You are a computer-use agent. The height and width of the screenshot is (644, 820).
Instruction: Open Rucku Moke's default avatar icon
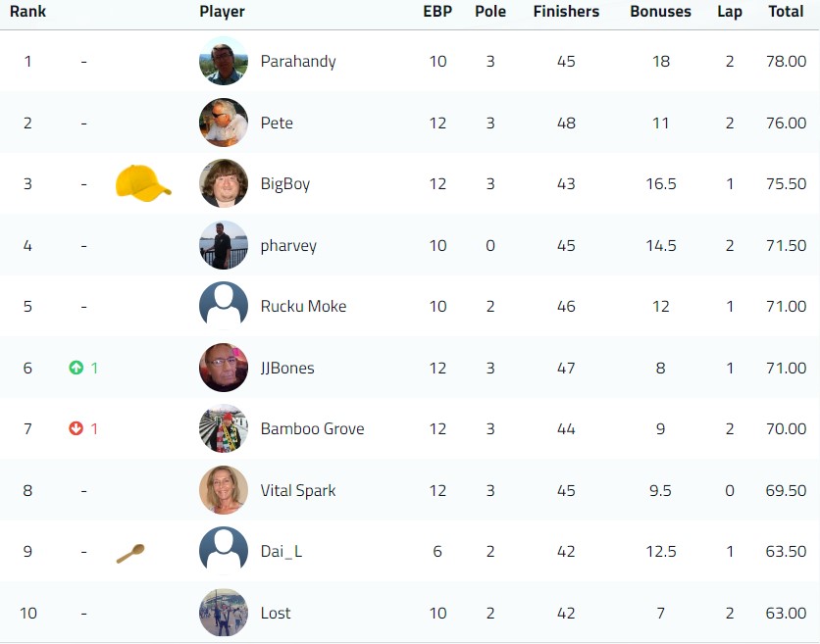point(224,306)
